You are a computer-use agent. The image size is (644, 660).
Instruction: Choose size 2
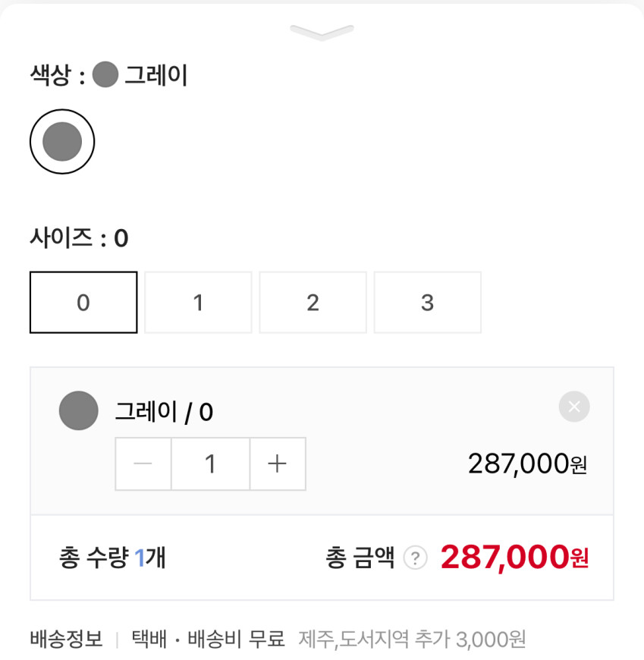[x=313, y=303]
